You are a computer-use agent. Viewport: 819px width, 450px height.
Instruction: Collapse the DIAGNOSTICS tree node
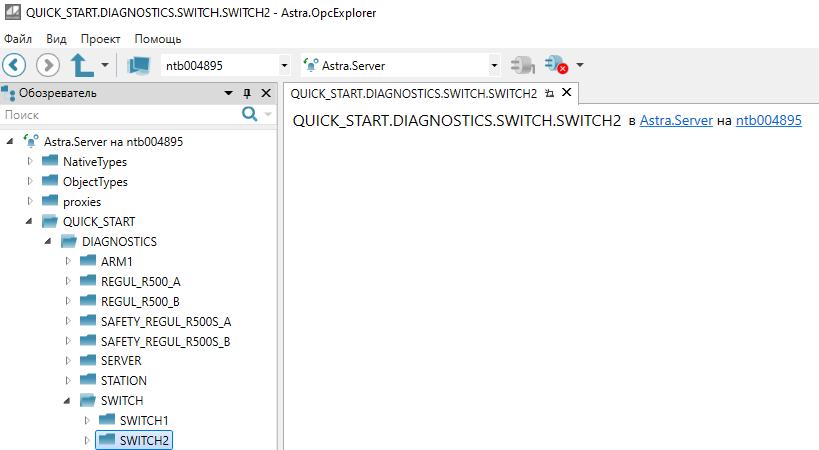49,241
